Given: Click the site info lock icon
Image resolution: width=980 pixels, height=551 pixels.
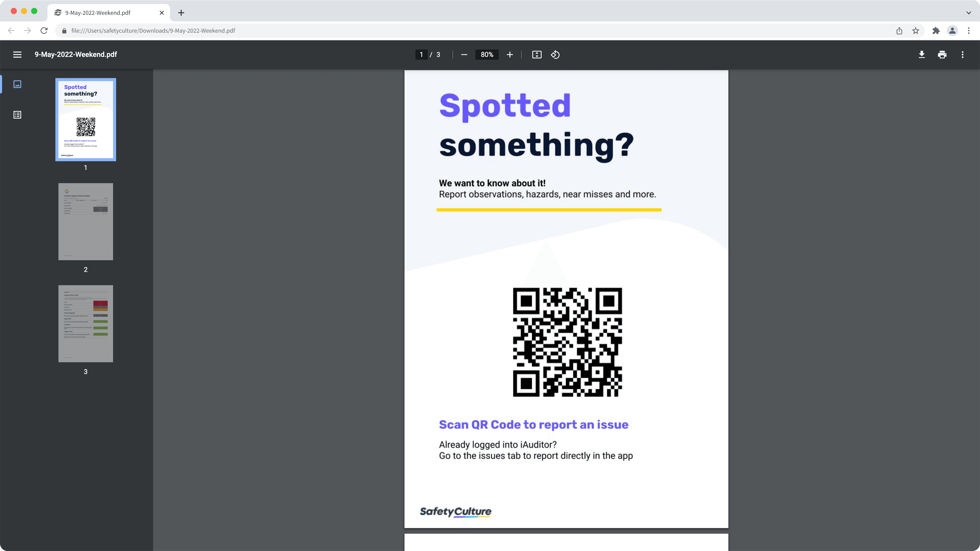Looking at the screenshot, I should tap(64, 30).
